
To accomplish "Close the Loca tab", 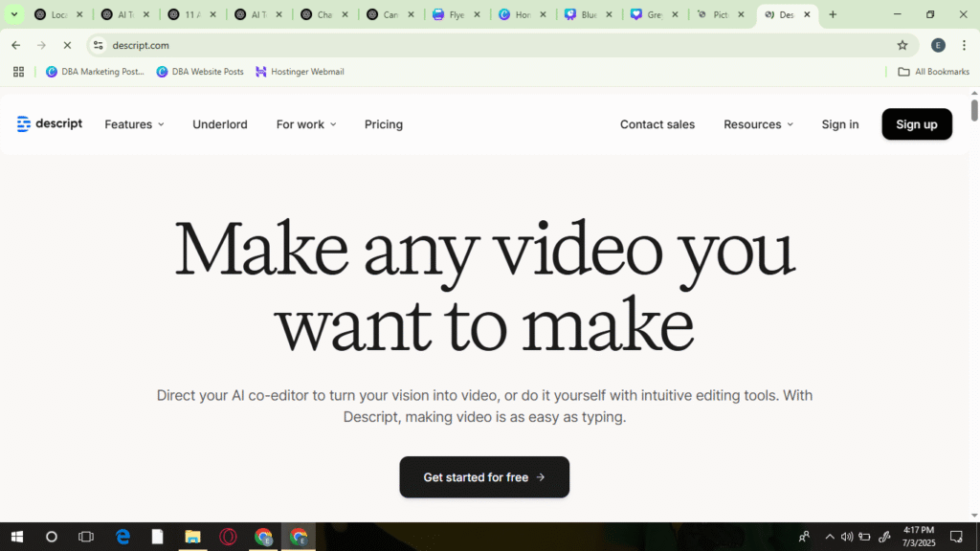I will (79, 14).
